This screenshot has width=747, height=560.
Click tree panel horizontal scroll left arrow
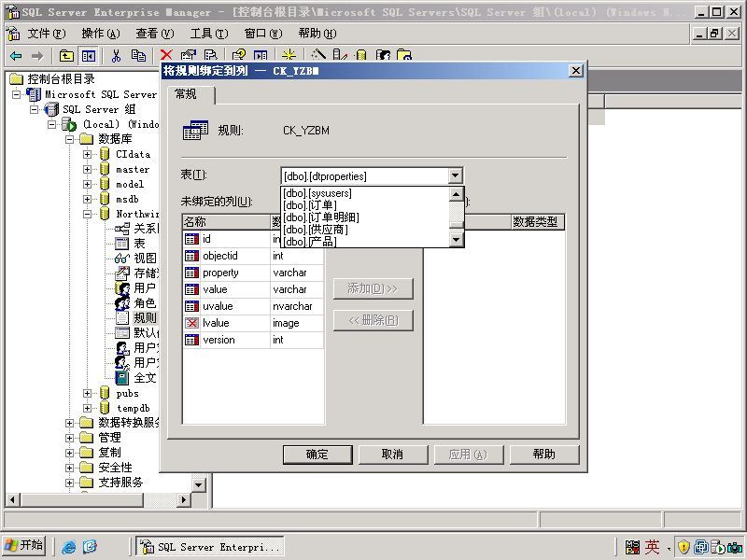pyautogui.click(x=12, y=499)
